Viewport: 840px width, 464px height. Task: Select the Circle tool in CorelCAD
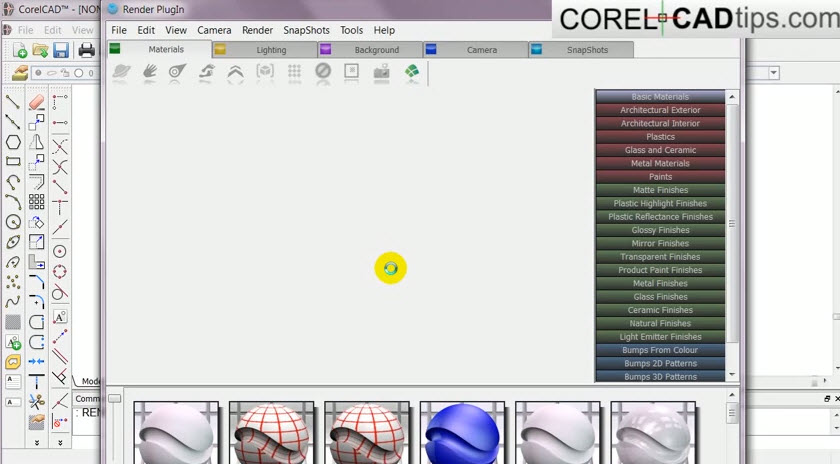click(13, 222)
